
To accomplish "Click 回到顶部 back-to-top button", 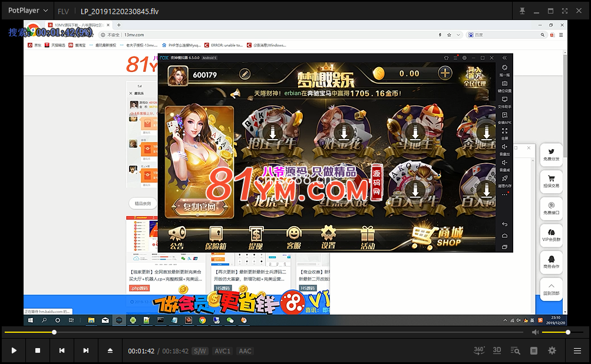I will point(551,289).
